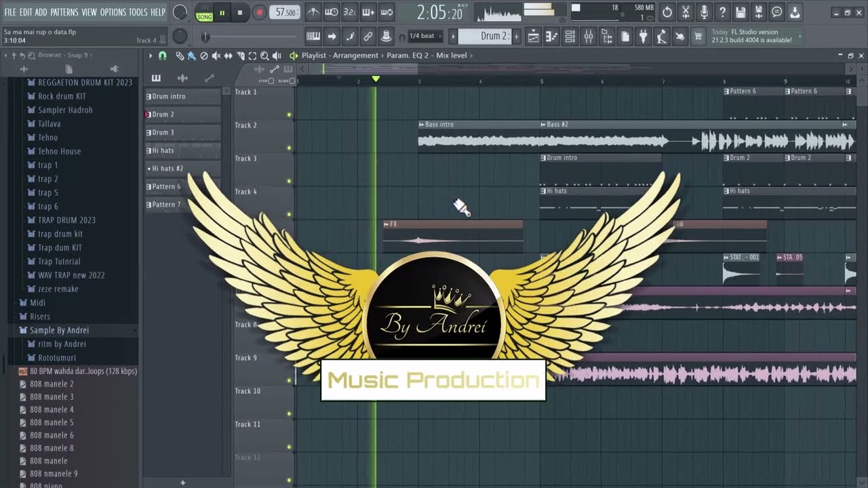Open the 1/4 beat snap dropdown

[x=425, y=36]
